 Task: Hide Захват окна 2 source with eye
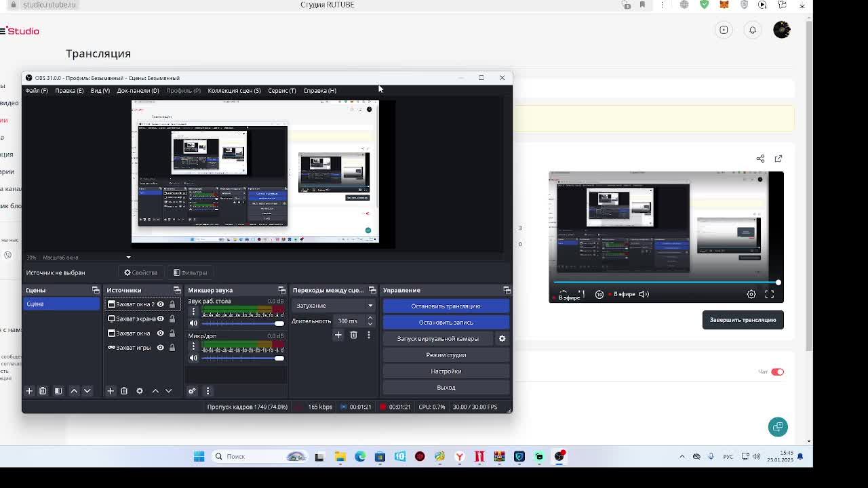(161, 304)
